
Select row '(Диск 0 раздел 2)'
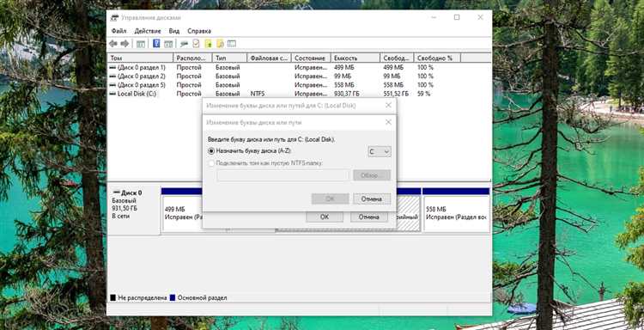click(x=299, y=76)
